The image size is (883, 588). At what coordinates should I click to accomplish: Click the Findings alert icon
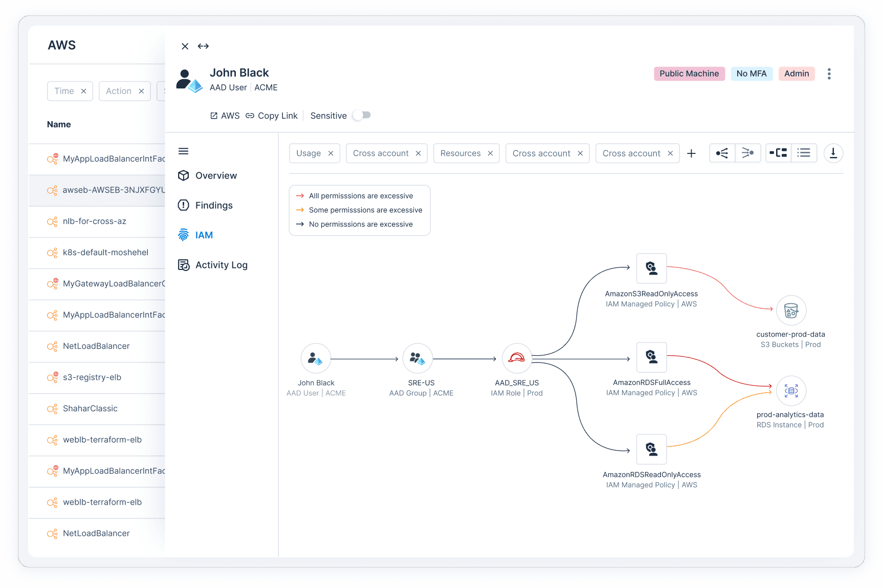coord(183,205)
